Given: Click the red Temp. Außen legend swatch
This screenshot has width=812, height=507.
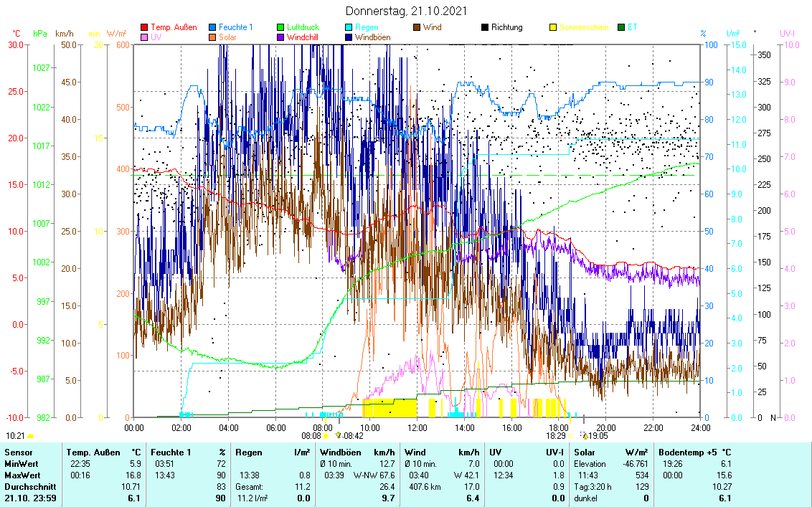Looking at the screenshot, I should point(144,27).
